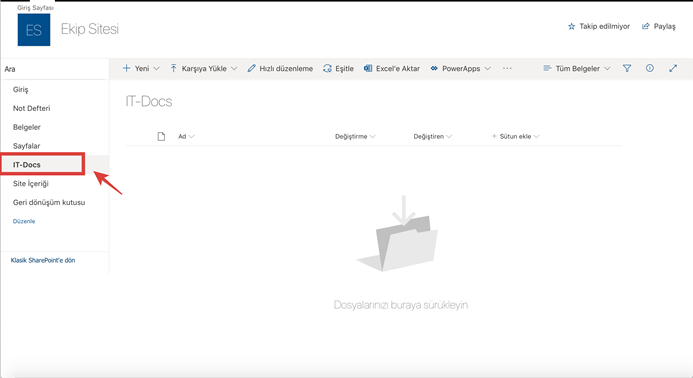This screenshot has height=378, width=693.
Task: Open Not Defteri in the left navigation
Action: 31,108
